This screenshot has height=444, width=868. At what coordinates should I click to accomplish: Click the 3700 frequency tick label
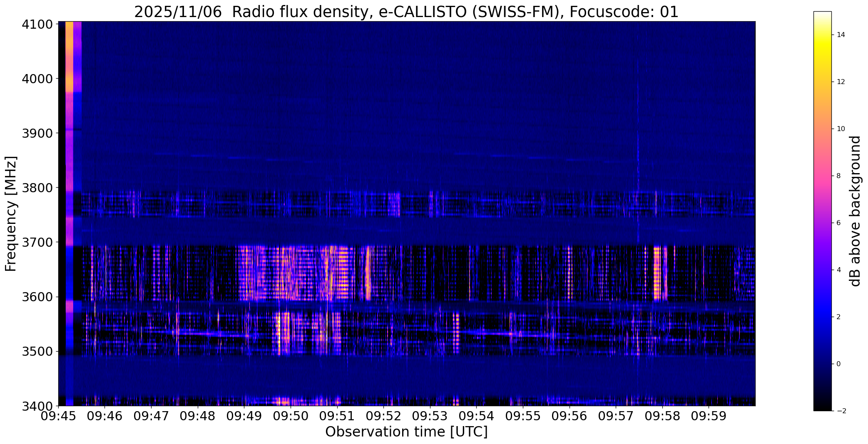(x=37, y=242)
